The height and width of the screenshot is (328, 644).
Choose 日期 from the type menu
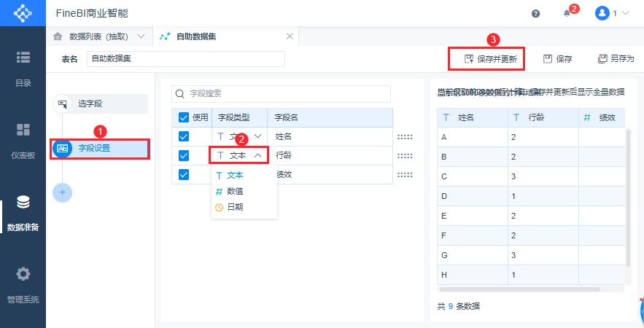point(234,207)
